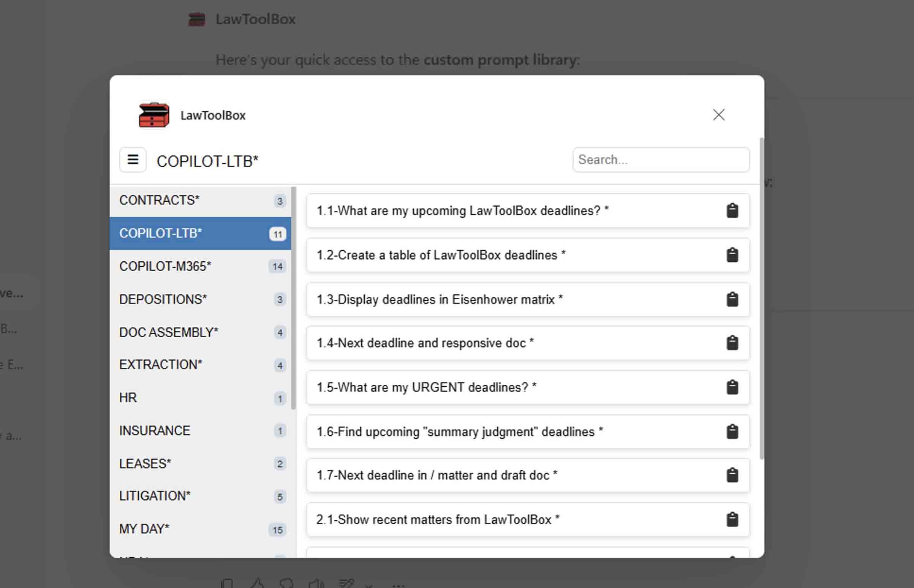Open prompt 1.4-Next deadline and responsive doc
Viewport: 914px width, 588px height.
pyautogui.click(x=528, y=343)
